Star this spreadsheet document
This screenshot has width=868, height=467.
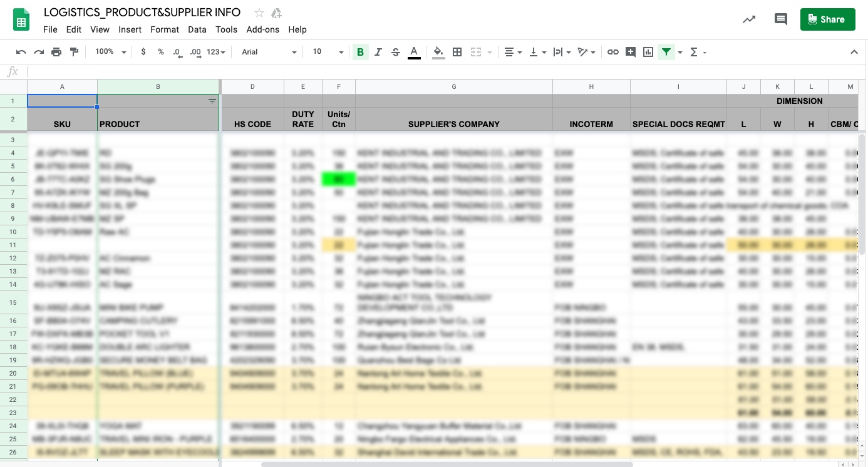pyautogui.click(x=259, y=13)
